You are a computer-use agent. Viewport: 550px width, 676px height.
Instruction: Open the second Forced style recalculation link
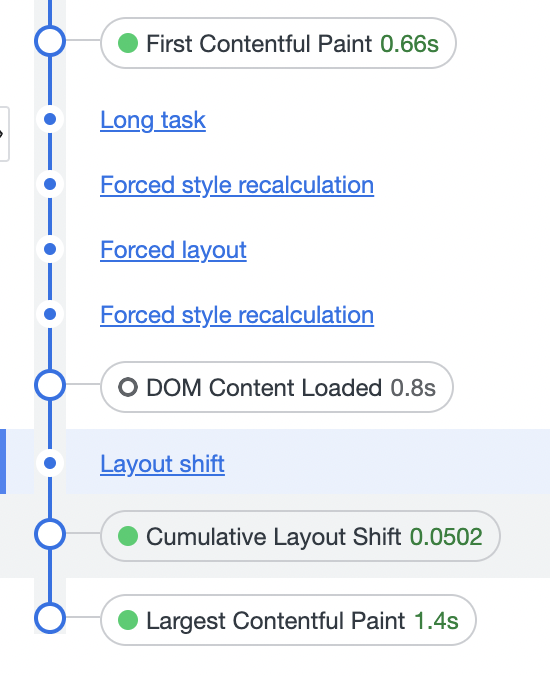click(237, 315)
